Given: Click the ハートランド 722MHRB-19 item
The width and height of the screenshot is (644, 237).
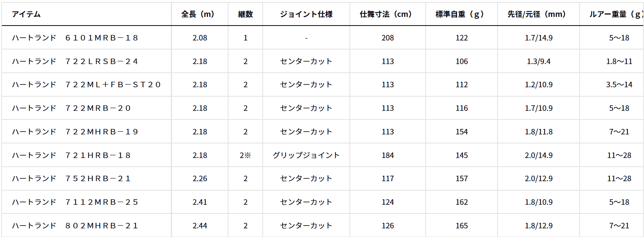Looking at the screenshot, I should (x=75, y=132).
